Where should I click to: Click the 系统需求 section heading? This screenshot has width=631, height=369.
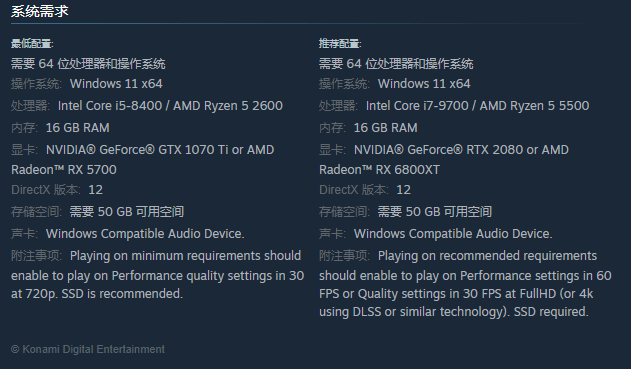39,11
